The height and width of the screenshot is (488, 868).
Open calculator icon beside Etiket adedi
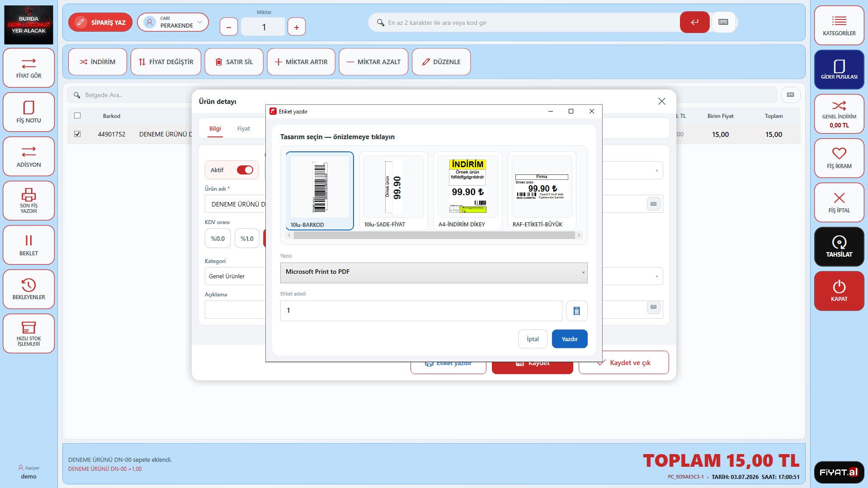coord(576,311)
